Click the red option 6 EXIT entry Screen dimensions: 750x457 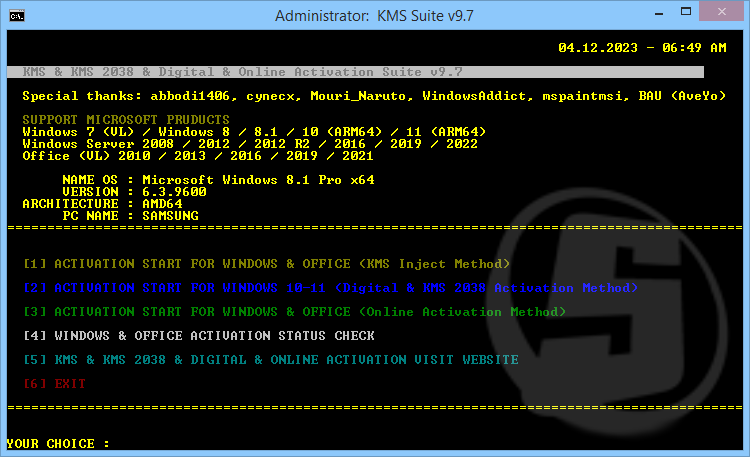pyautogui.click(x=55, y=384)
